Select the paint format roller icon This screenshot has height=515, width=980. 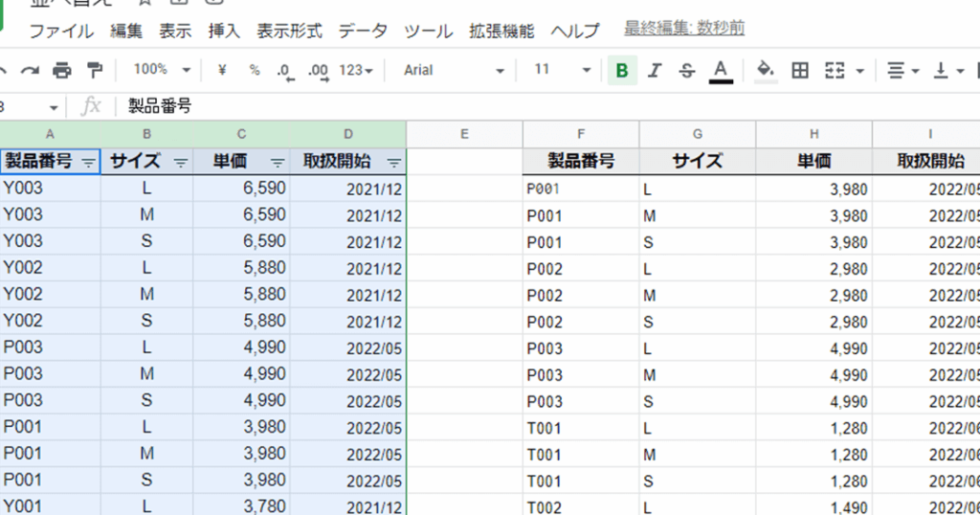coord(94,70)
